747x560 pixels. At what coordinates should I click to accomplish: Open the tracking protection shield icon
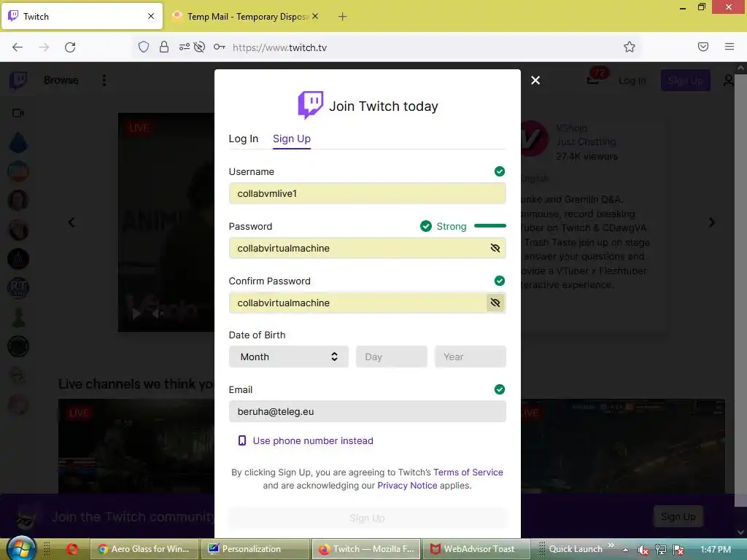144,47
